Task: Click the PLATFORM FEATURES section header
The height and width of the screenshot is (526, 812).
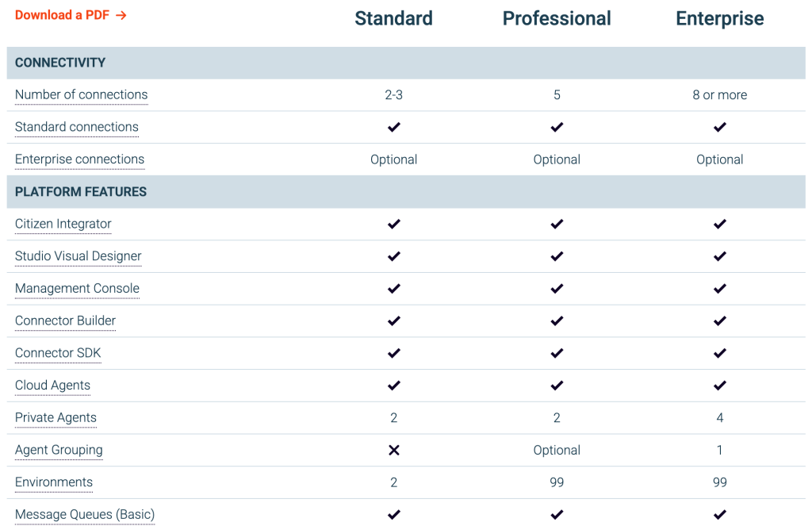Action: (81, 192)
